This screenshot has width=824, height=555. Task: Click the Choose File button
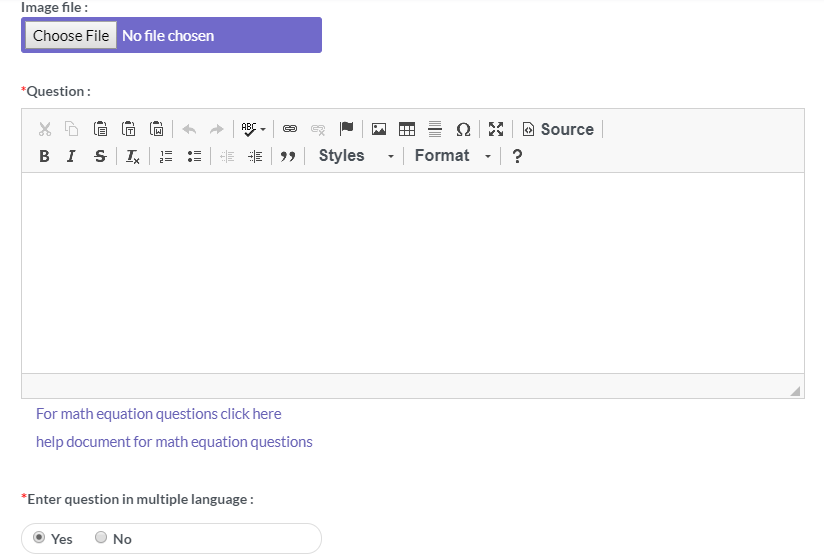[x=71, y=35]
